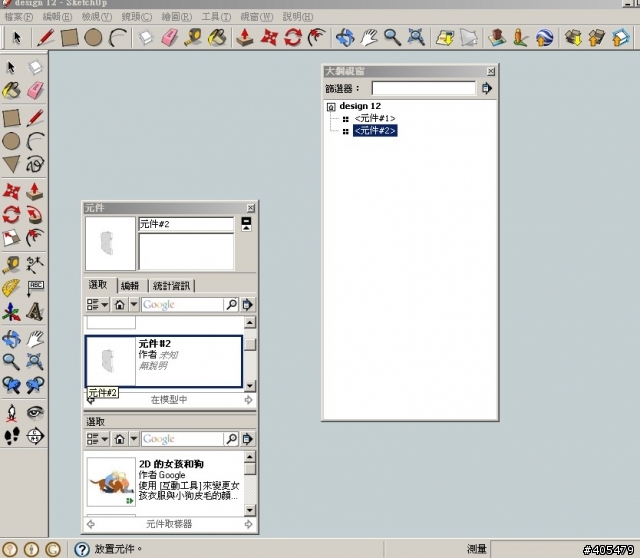
Task: Open the home navigation dropdown in lower pane
Action: tap(134, 439)
